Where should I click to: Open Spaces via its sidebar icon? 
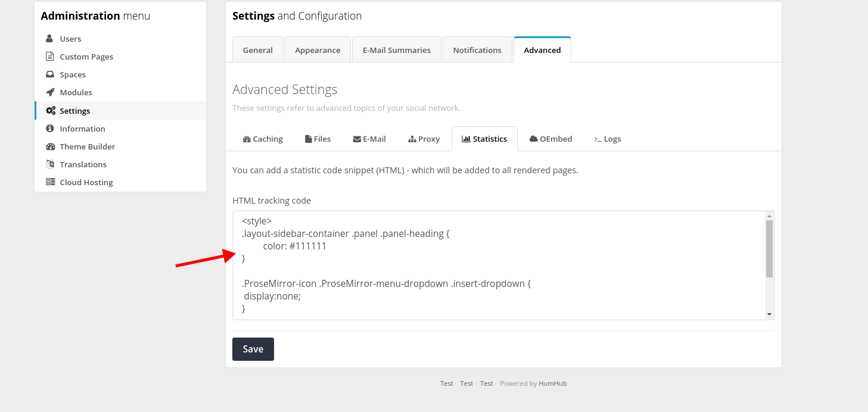(x=49, y=74)
